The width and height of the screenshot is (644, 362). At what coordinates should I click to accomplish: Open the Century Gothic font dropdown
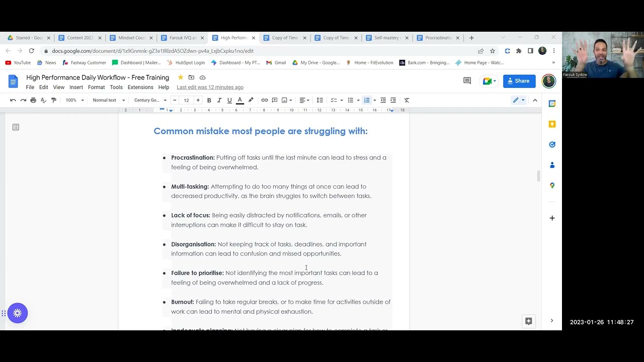click(150, 100)
